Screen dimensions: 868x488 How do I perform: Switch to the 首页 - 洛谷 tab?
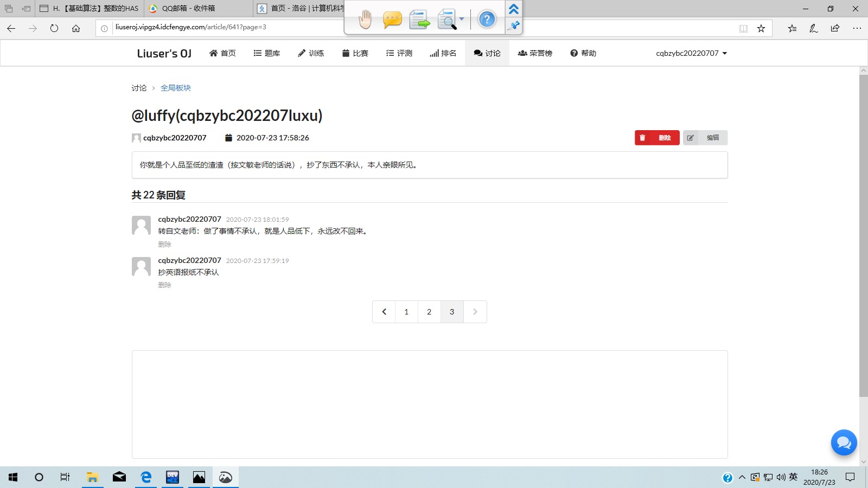click(x=299, y=8)
